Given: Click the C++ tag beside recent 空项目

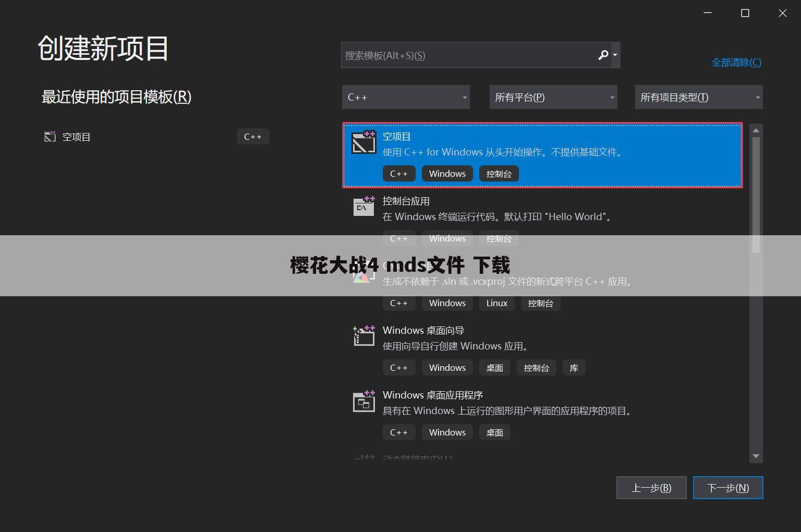Looking at the screenshot, I should pos(253,137).
